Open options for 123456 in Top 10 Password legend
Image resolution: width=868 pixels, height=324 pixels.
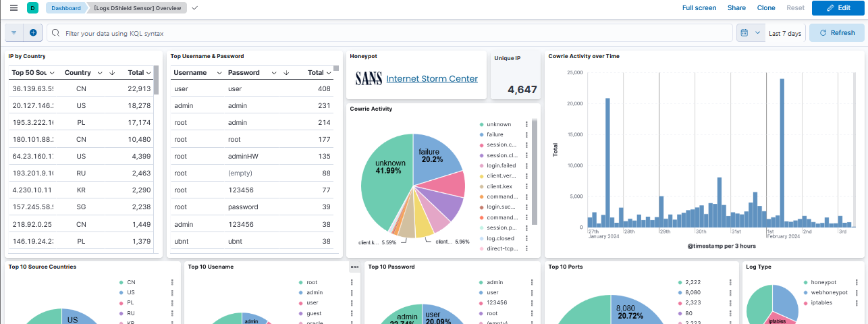click(532, 303)
